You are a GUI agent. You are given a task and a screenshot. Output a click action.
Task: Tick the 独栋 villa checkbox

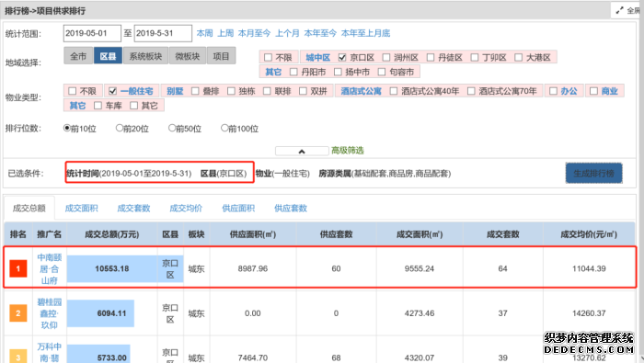pyautogui.click(x=231, y=91)
